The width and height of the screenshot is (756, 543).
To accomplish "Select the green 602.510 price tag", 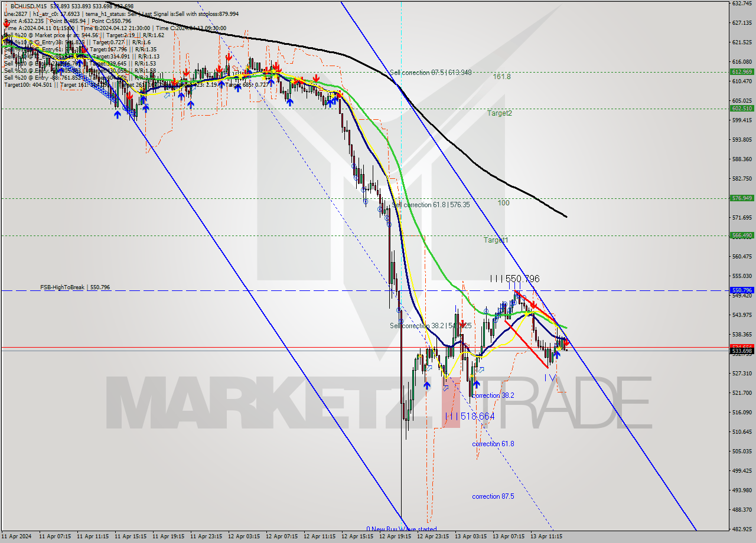I will coord(742,108).
